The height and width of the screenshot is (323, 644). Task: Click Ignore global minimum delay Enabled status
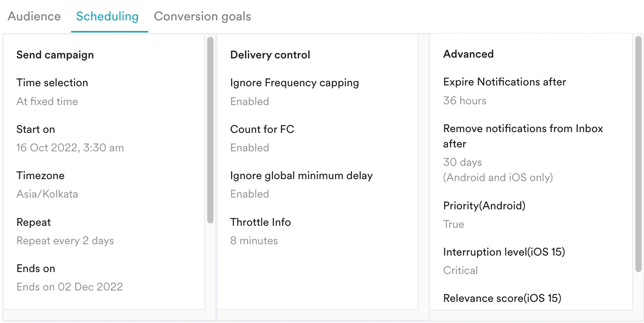pyautogui.click(x=250, y=194)
